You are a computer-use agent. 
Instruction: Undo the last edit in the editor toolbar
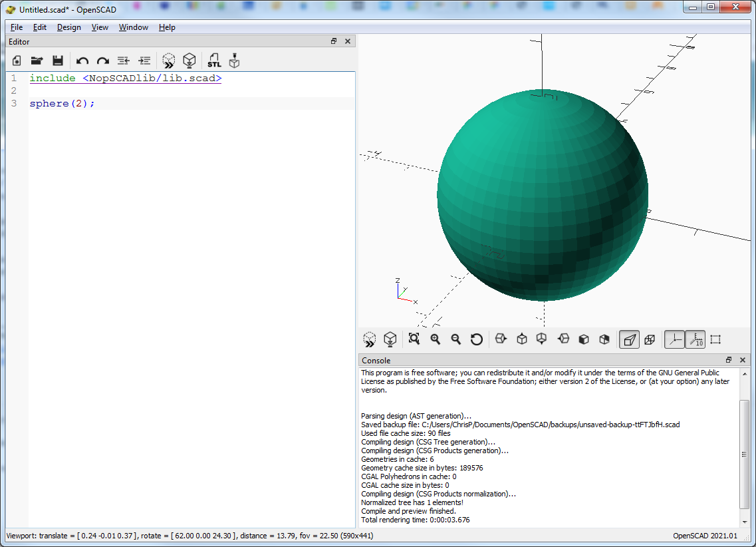[82, 61]
